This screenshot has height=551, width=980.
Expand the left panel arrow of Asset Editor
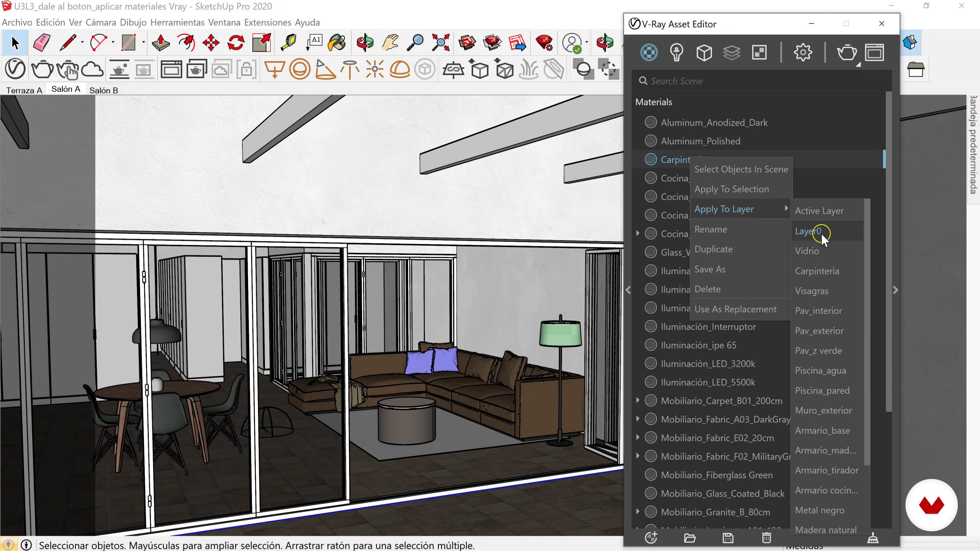pyautogui.click(x=628, y=290)
